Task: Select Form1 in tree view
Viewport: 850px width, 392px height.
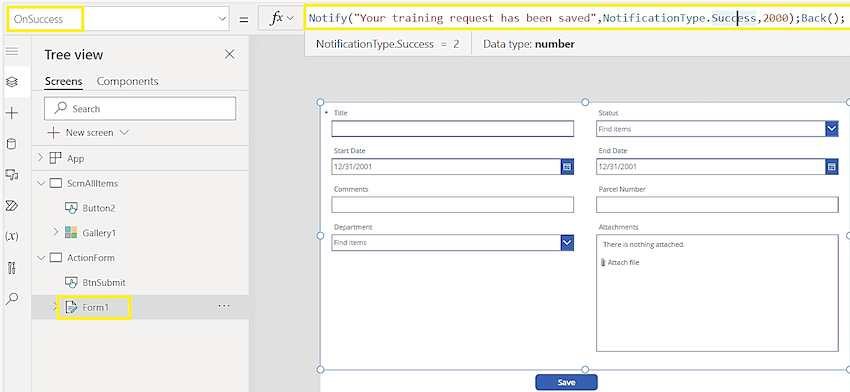Action: [x=95, y=307]
